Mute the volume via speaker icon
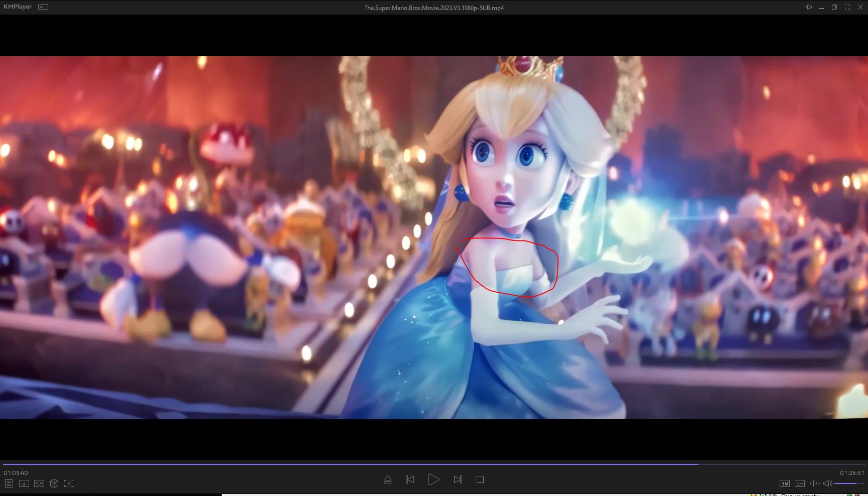 tap(827, 483)
